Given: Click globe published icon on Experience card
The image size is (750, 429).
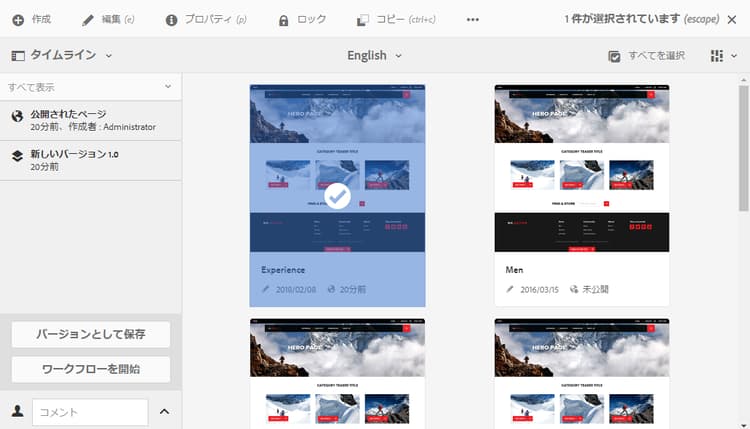Looking at the screenshot, I should click(x=331, y=289).
